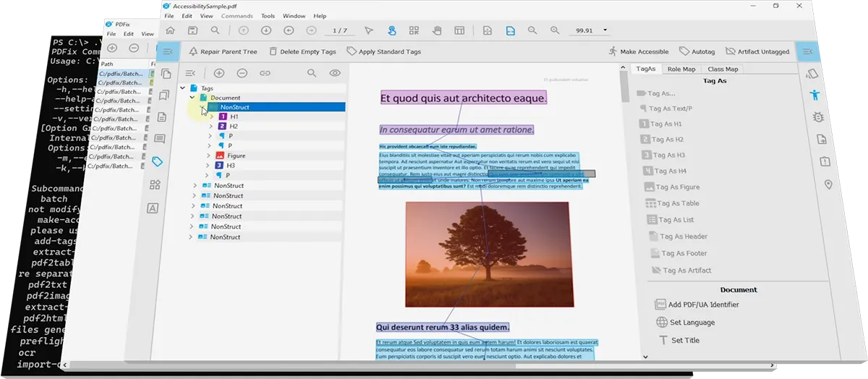
Task: Click the layout columns tool icon
Action: 459,30
